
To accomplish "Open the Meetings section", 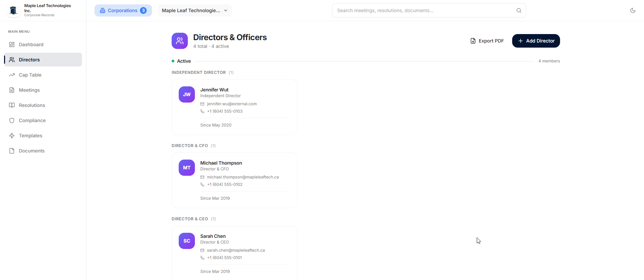I will tap(43, 90).
